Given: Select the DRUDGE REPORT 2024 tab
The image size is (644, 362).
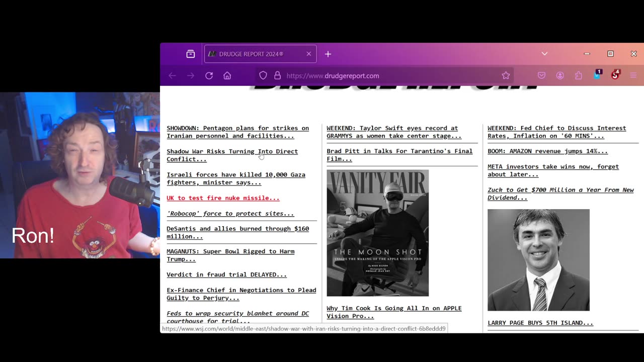Looking at the screenshot, I should [x=260, y=54].
